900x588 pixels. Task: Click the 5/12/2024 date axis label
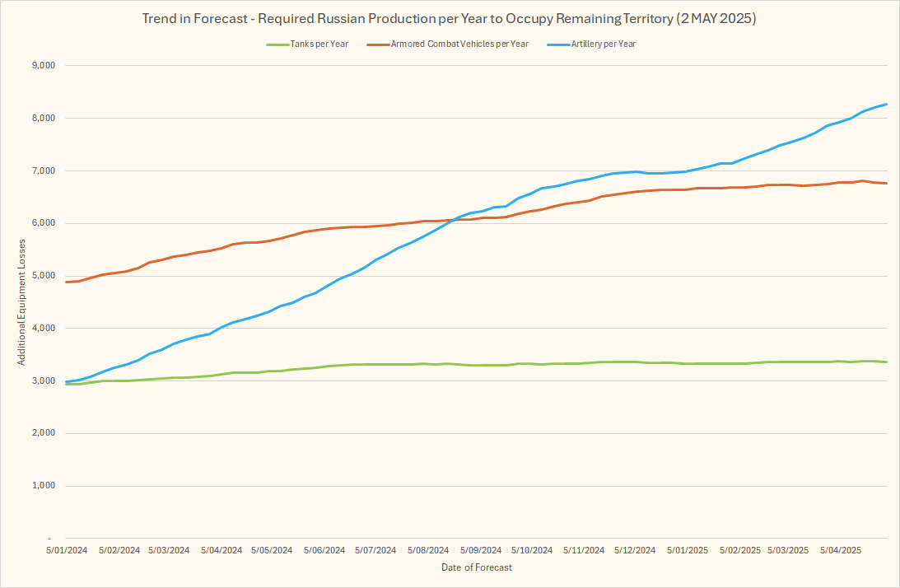(635, 550)
